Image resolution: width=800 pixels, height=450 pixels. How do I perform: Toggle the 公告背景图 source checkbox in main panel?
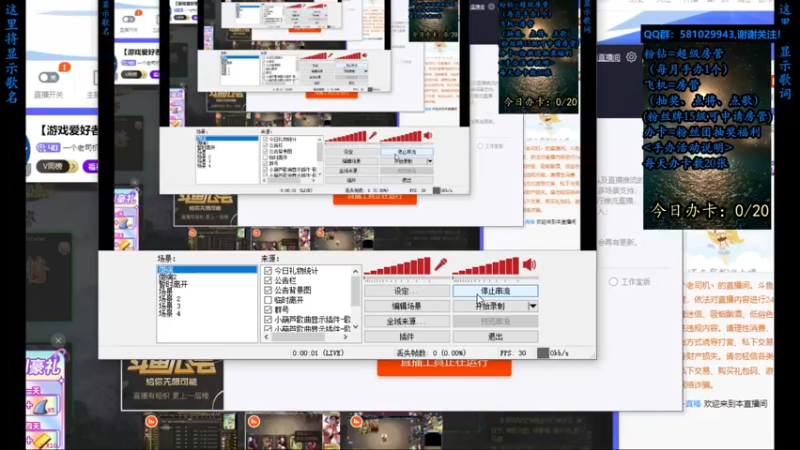tap(268, 290)
